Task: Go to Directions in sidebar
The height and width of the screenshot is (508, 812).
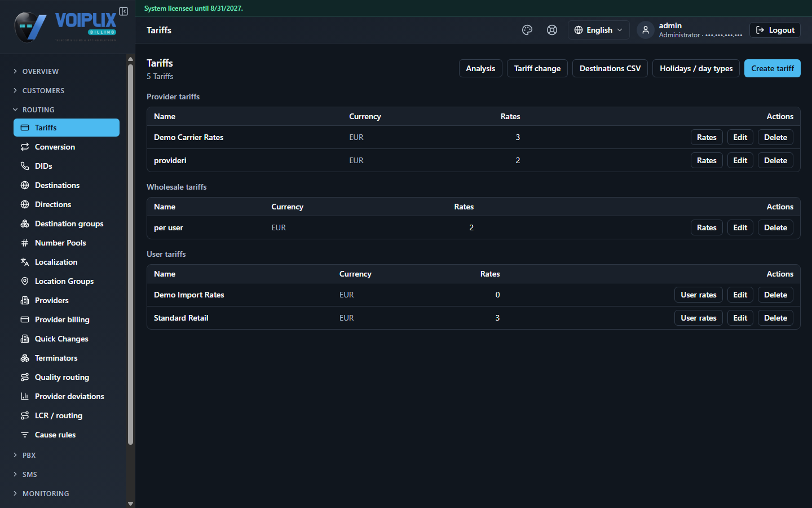Action: [x=67, y=204]
